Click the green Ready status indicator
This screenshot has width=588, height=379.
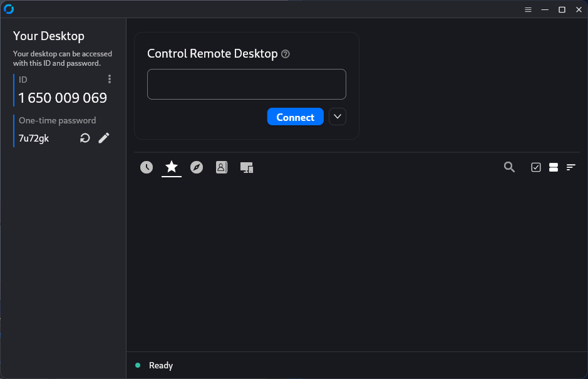coord(138,365)
